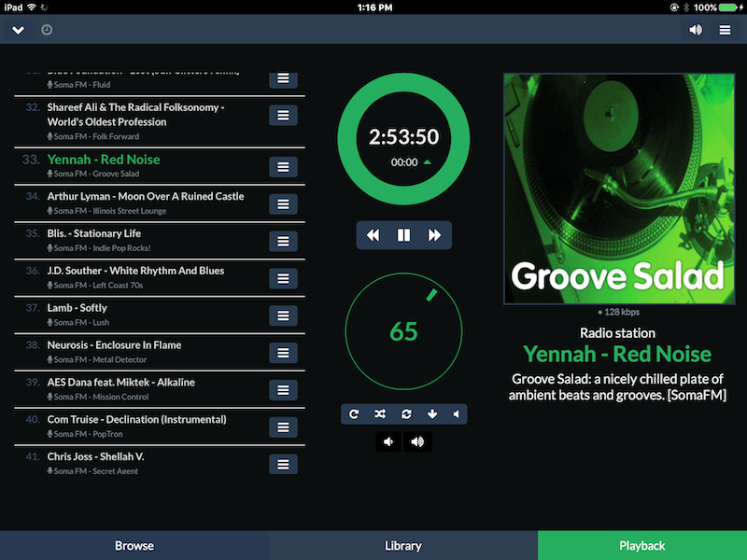Open menu for Blis. - Stationary Life
The height and width of the screenshot is (560, 747).
(x=283, y=241)
